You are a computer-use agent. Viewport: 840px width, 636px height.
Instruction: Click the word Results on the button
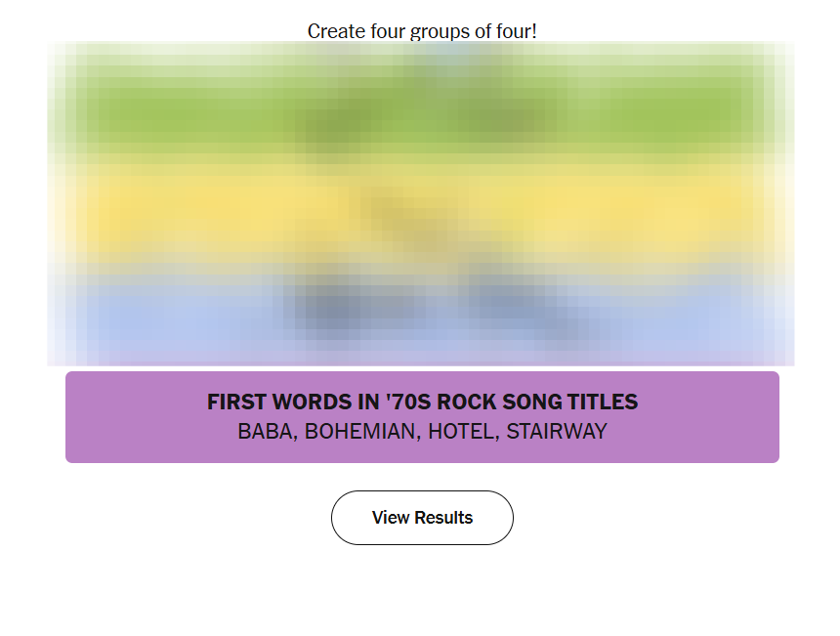click(x=443, y=518)
